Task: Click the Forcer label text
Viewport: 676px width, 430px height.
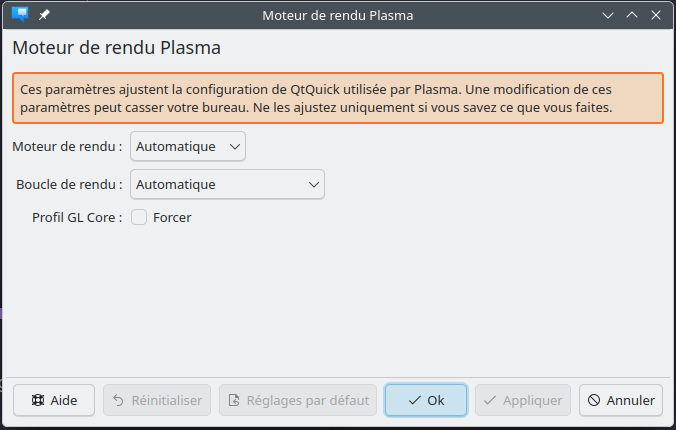Action: [x=172, y=217]
